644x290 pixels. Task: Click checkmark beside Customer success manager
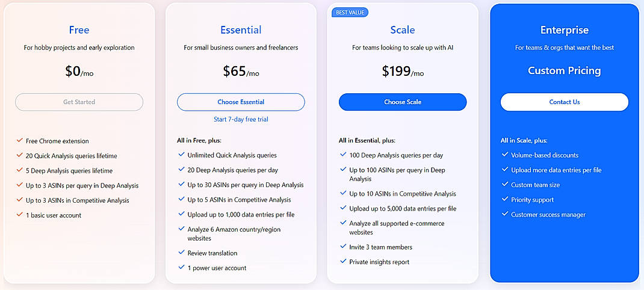(x=505, y=214)
